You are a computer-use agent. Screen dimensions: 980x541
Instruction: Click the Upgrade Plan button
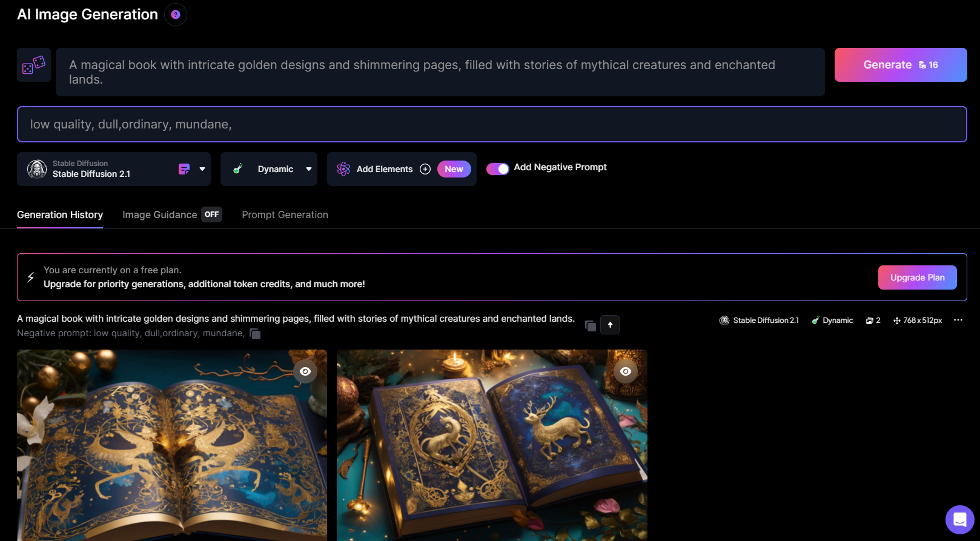918,277
